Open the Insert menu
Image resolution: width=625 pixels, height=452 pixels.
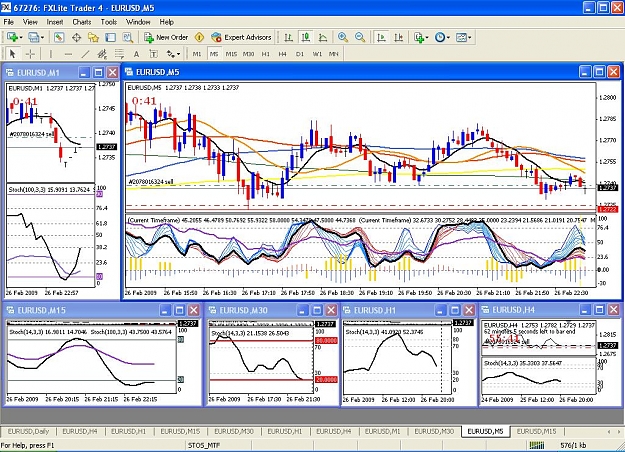[55, 22]
